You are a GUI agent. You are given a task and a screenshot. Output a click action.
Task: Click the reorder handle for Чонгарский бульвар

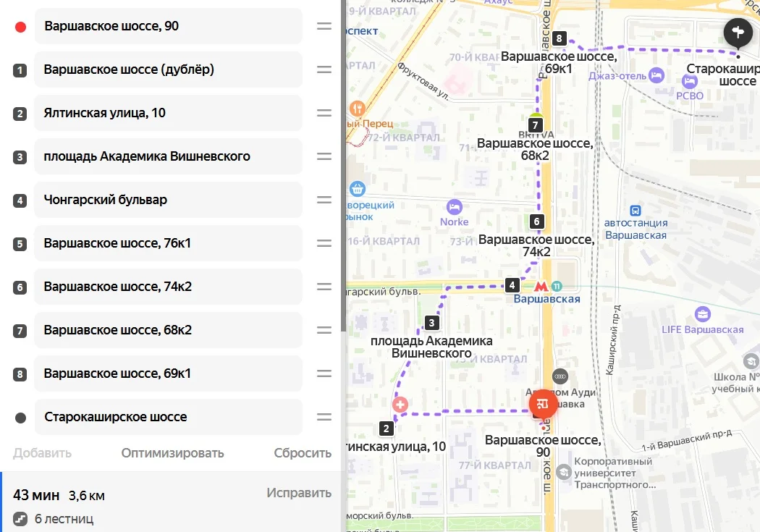pyautogui.click(x=324, y=200)
